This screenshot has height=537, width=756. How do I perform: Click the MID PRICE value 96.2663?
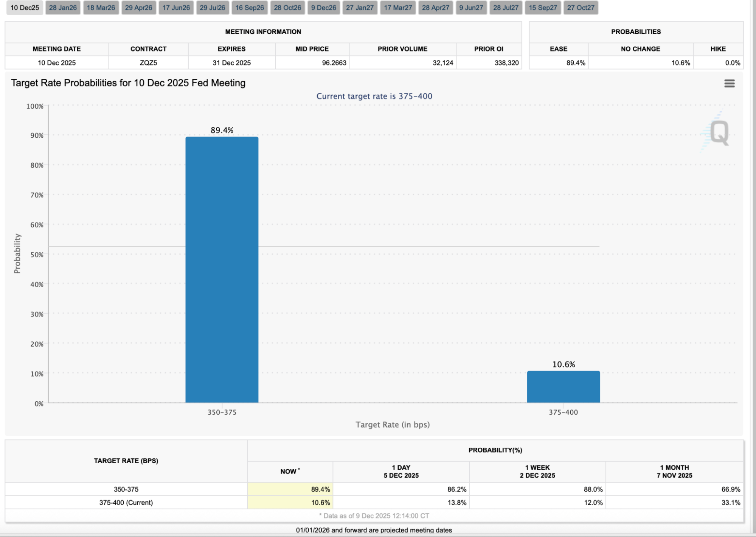pyautogui.click(x=334, y=63)
